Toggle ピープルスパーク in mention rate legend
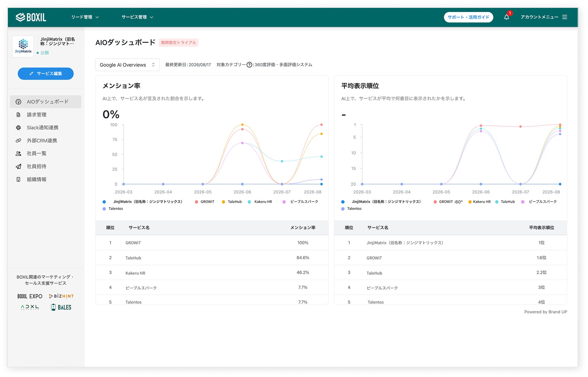Viewport: 588px width, 377px height. pyautogui.click(x=300, y=202)
